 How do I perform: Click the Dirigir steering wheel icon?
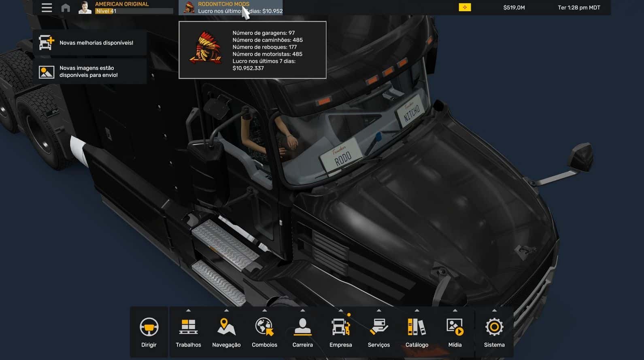pos(149,328)
